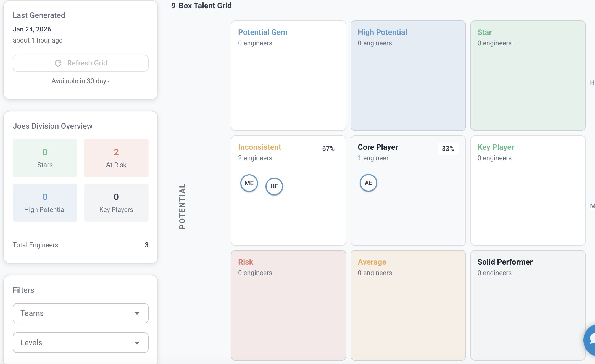Select the Solid Performer grid box
The image size is (595, 364).
pos(528,305)
